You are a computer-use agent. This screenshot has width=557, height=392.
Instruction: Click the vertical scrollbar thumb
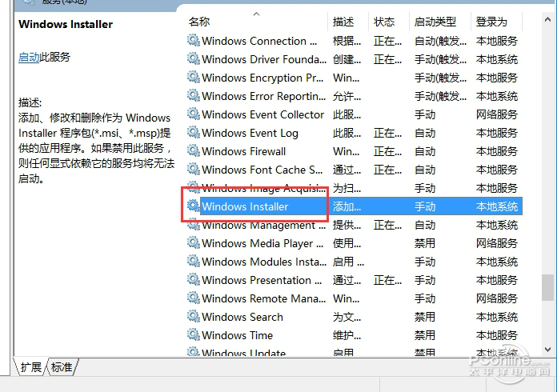pyautogui.click(x=547, y=288)
